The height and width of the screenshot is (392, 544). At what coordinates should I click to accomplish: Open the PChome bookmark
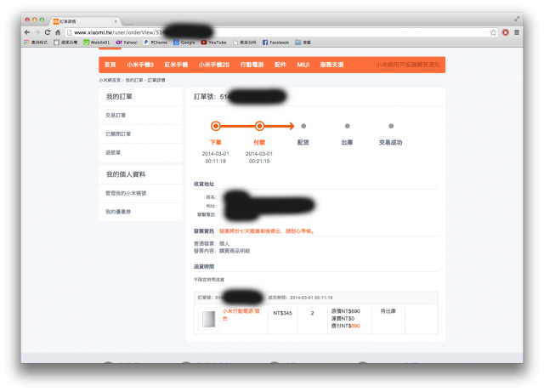(x=156, y=43)
